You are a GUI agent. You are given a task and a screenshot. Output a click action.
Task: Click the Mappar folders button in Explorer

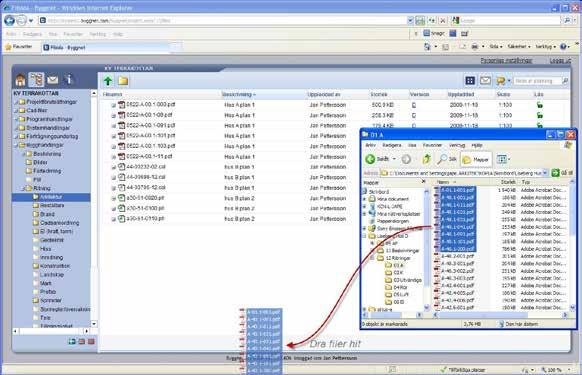[x=476, y=160]
